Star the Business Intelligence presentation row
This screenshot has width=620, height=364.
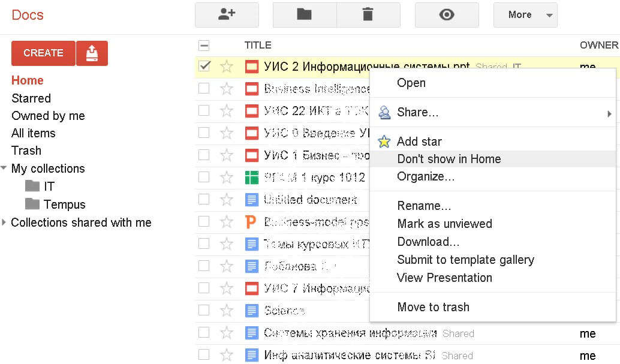click(x=226, y=88)
